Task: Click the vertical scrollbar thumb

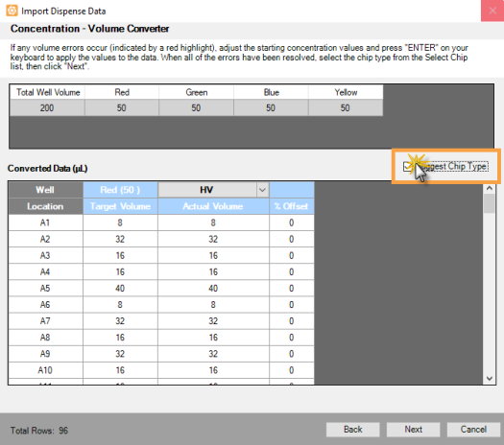Action: tap(490, 203)
